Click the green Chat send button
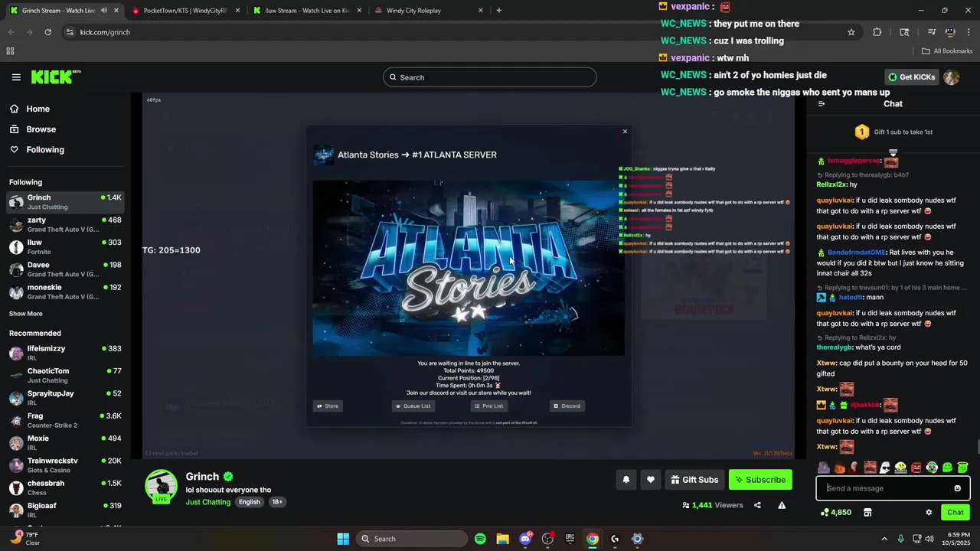 click(955, 512)
